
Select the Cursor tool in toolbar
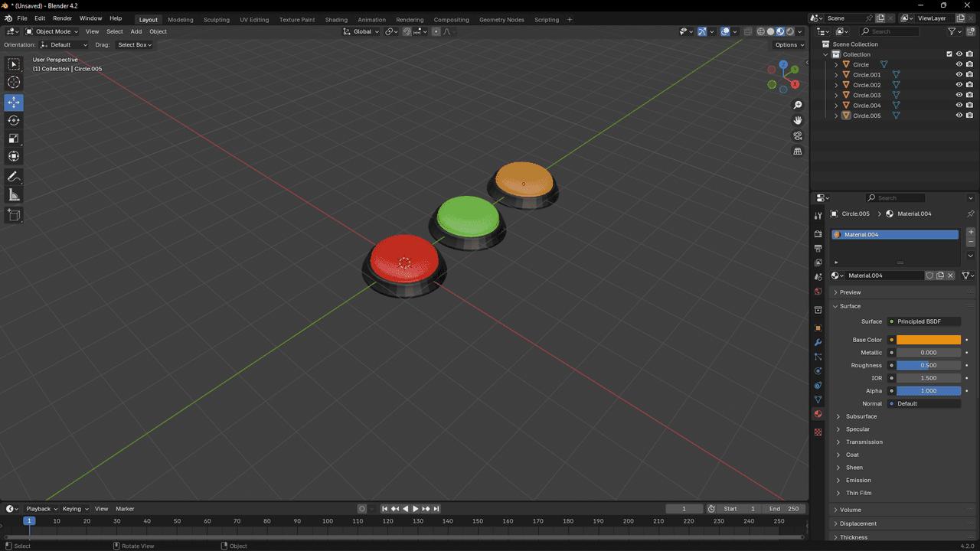(x=14, y=83)
